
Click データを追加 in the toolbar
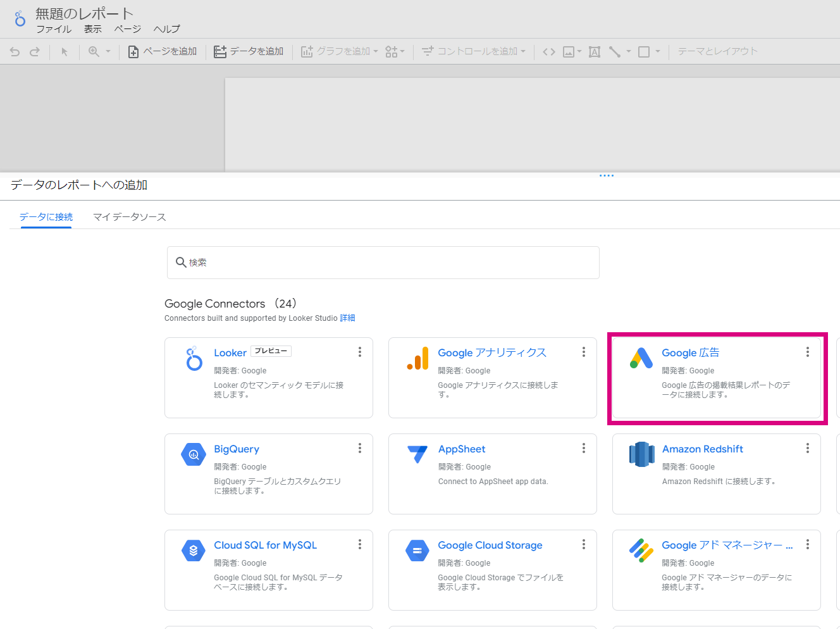click(x=249, y=52)
